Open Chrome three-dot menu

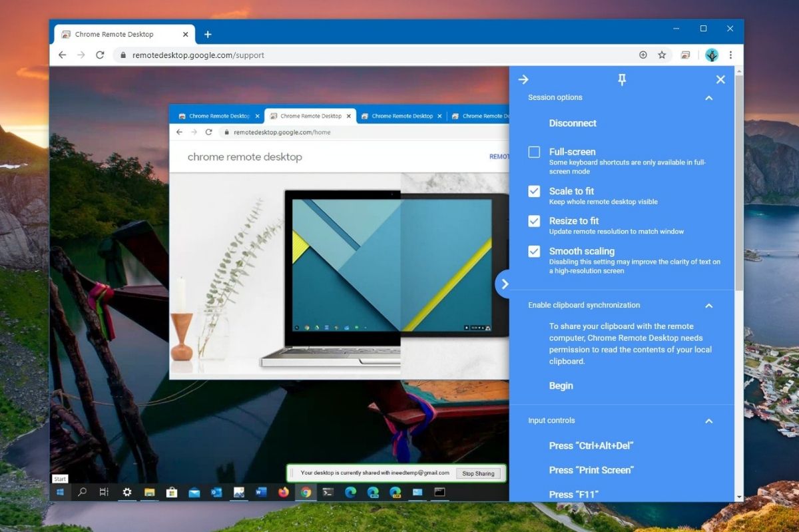click(730, 55)
